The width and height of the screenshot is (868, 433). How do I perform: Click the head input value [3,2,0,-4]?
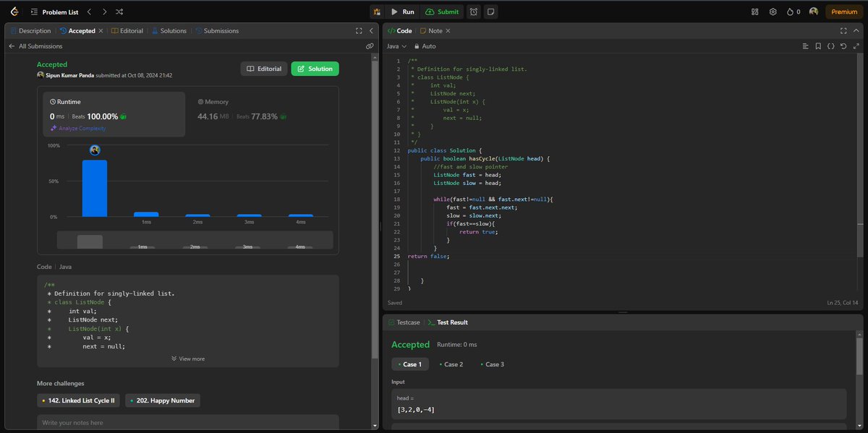[x=416, y=410]
